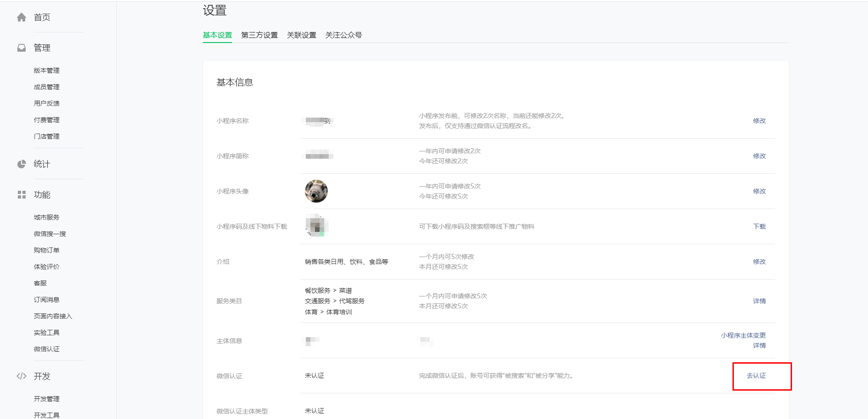The width and height of the screenshot is (868, 419).
Task: Open 版本管理 in sidebar
Action: pos(47,70)
